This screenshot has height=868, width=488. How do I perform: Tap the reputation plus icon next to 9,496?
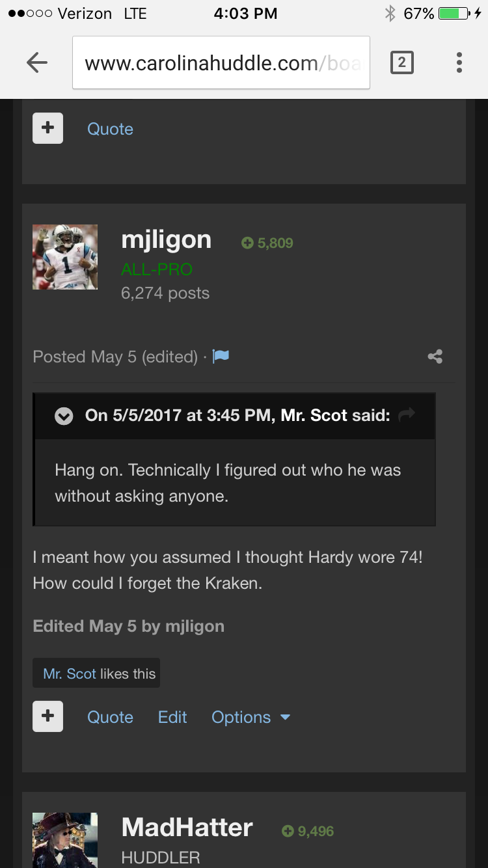(288, 832)
